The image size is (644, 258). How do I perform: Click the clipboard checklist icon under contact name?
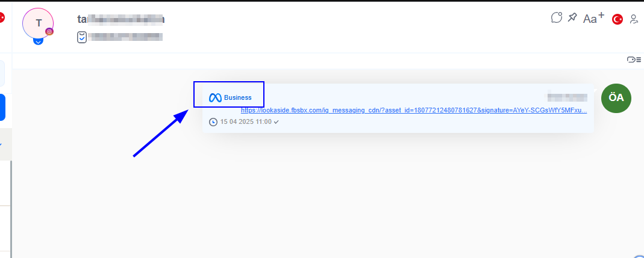pyautogui.click(x=82, y=37)
